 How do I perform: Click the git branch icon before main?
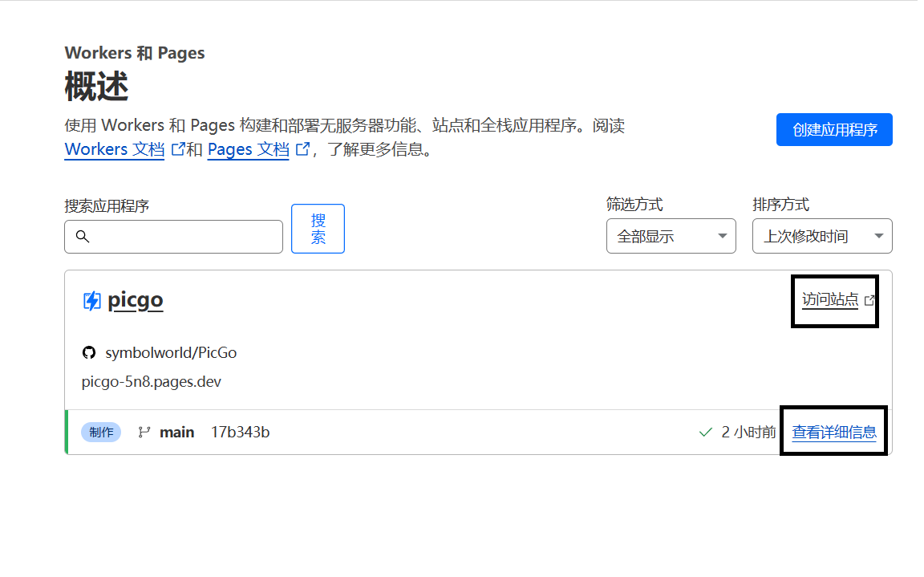(144, 433)
